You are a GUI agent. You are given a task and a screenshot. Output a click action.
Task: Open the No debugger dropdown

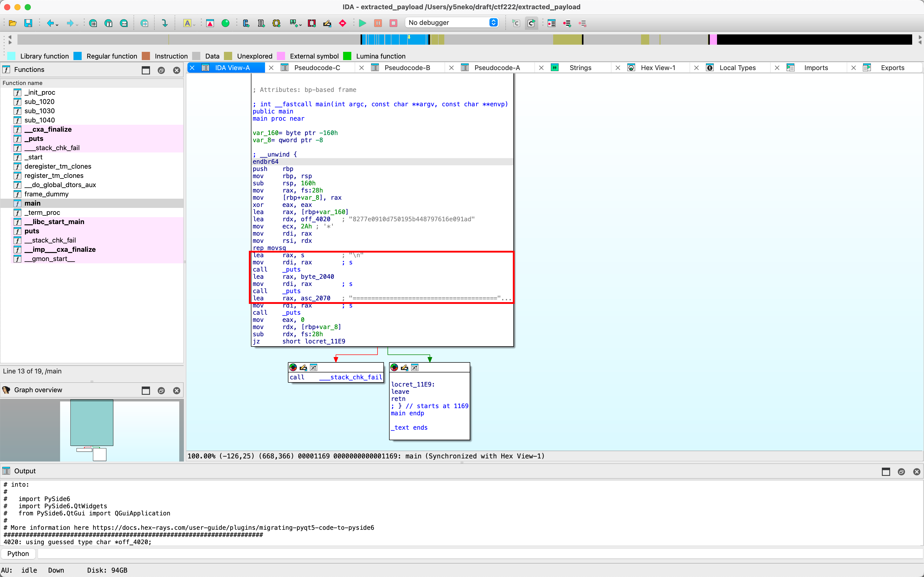[x=452, y=23]
